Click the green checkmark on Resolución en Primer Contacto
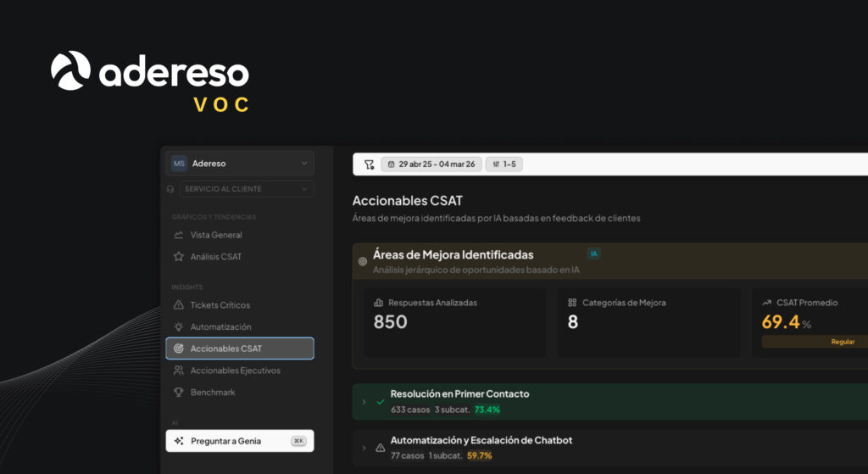 (x=380, y=402)
